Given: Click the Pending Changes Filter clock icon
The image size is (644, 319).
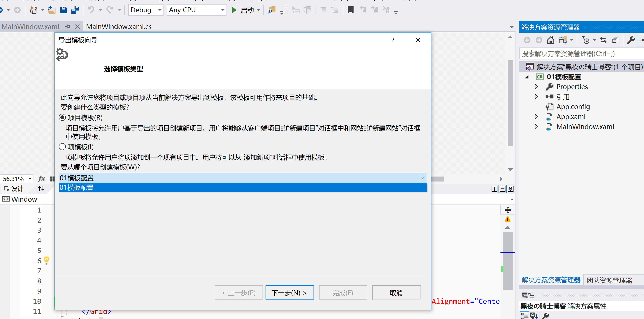Looking at the screenshot, I should click(x=586, y=40).
